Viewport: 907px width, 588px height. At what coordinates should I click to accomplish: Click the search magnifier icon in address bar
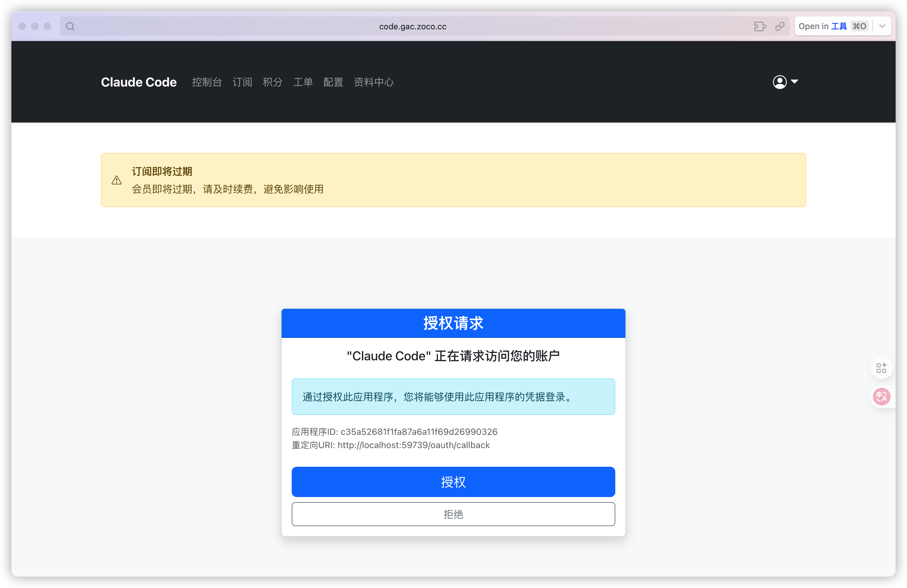point(70,26)
